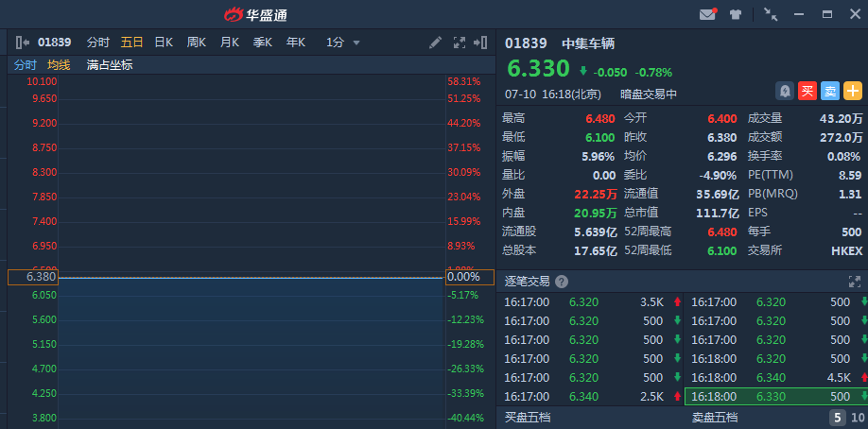The height and width of the screenshot is (429, 868).
Task: Expand the 逐笔交易 panel icon
Action: point(855,282)
